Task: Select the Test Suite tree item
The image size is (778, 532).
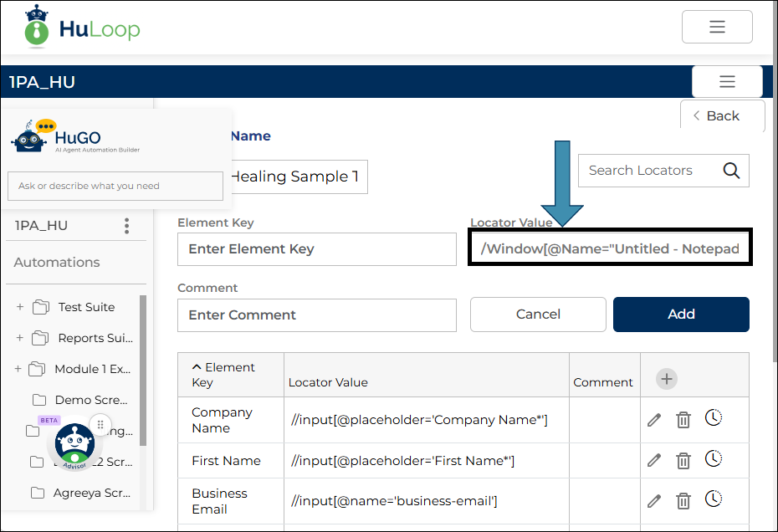Action: pos(86,307)
